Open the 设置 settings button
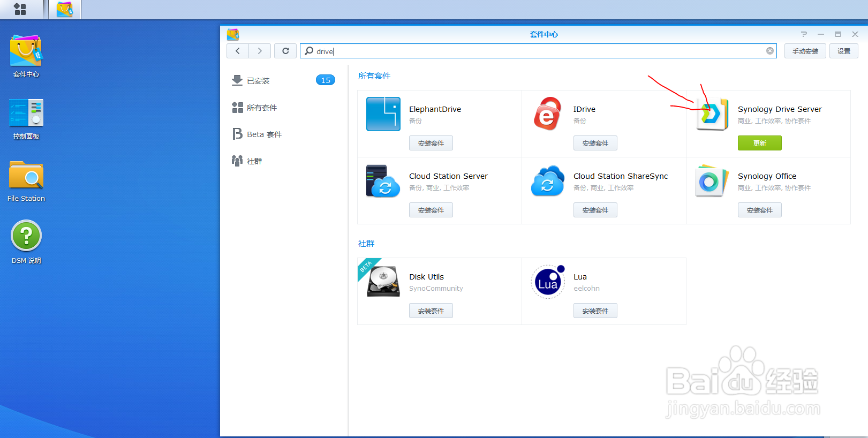Screen dimensions: 868x438 point(844,51)
